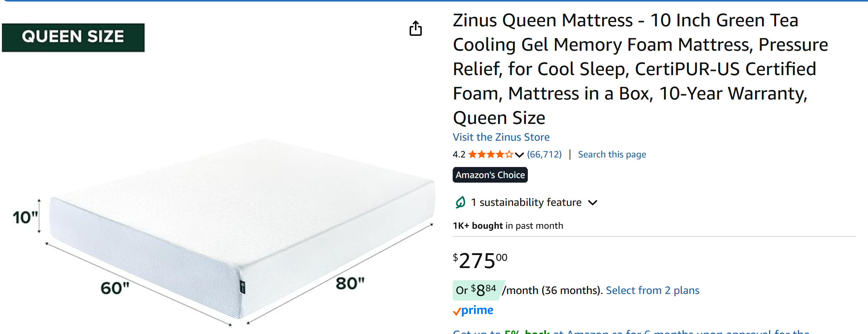Open the 66,712 customer reviews link
The width and height of the screenshot is (868, 334).
(544, 154)
